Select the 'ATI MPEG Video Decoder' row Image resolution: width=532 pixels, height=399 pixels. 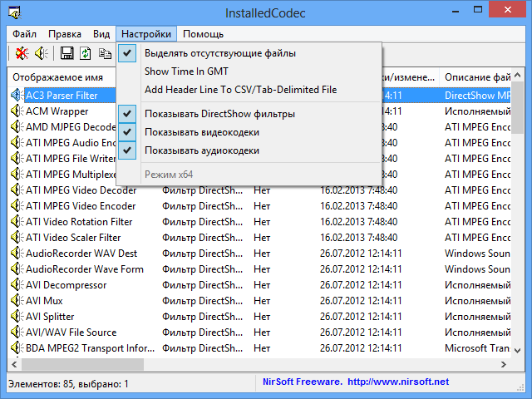[259, 190]
